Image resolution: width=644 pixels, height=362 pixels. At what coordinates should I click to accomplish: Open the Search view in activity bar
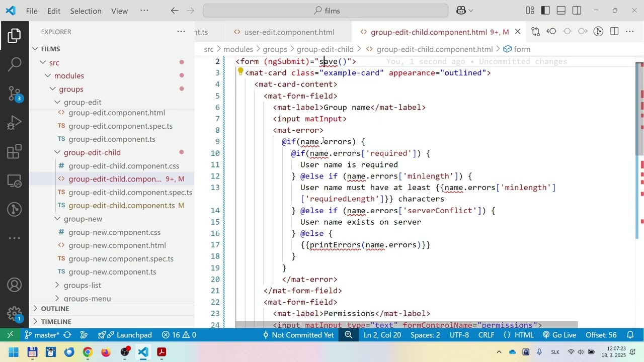coord(15,64)
